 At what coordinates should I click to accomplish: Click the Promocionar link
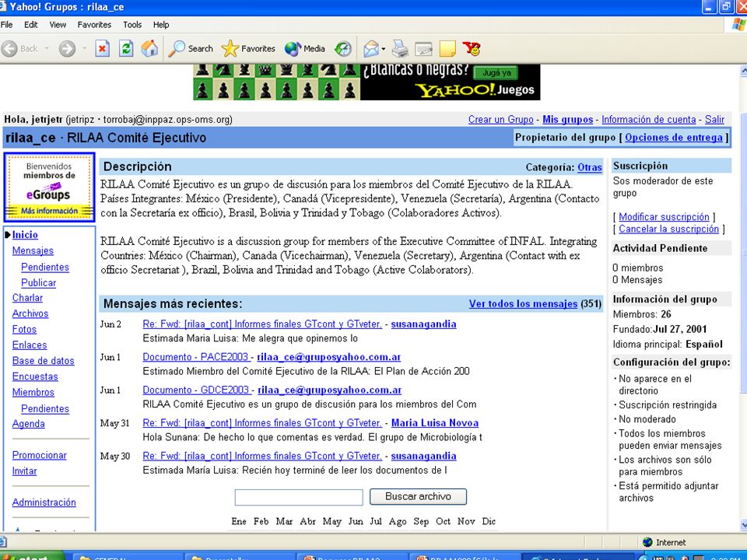click(x=39, y=455)
